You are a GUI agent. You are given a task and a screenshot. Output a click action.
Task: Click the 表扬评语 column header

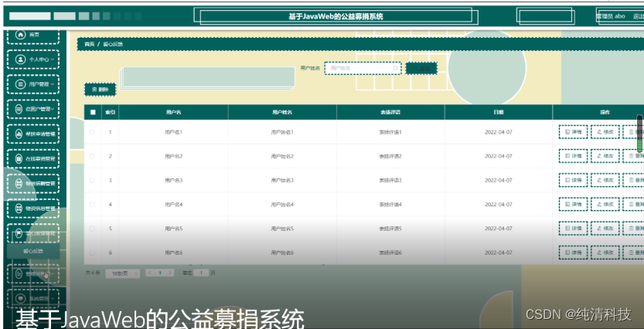click(390, 112)
